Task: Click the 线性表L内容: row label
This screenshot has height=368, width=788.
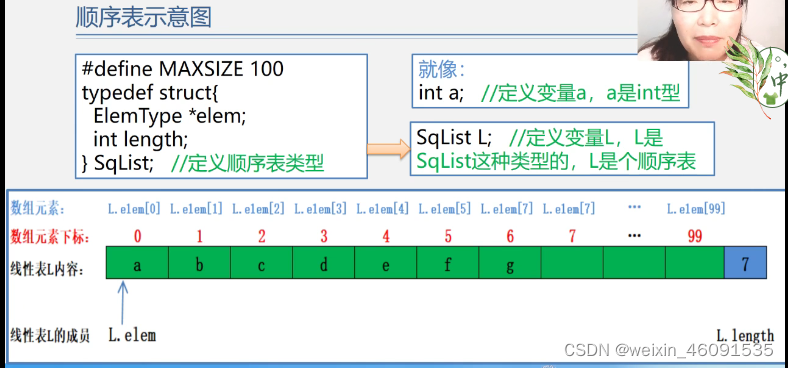Action: [x=47, y=270]
